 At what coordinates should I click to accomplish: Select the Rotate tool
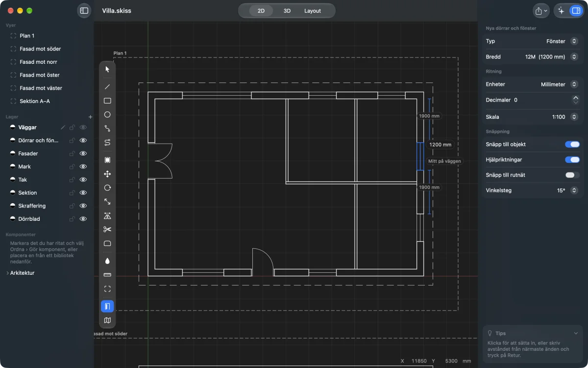click(x=107, y=187)
